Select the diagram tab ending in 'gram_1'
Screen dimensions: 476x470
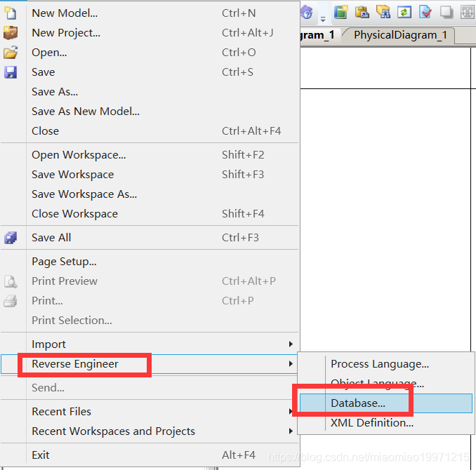317,35
